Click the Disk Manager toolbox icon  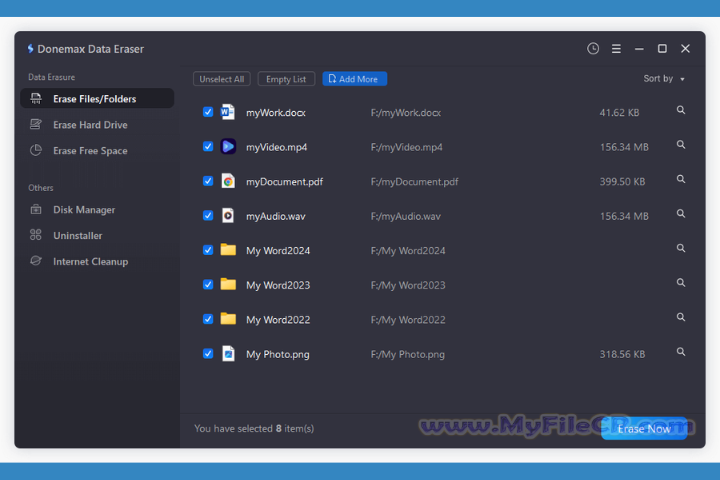pos(36,209)
